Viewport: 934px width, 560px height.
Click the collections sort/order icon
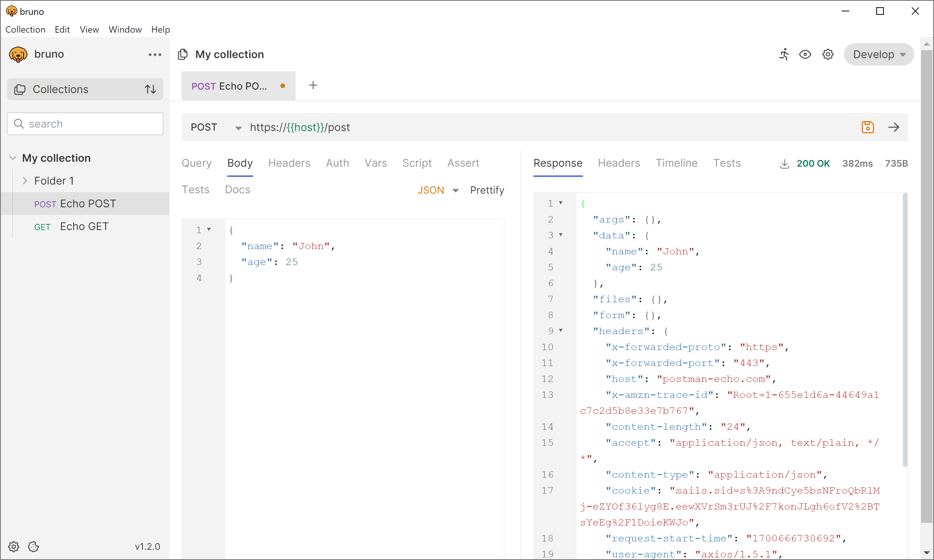tap(151, 89)
